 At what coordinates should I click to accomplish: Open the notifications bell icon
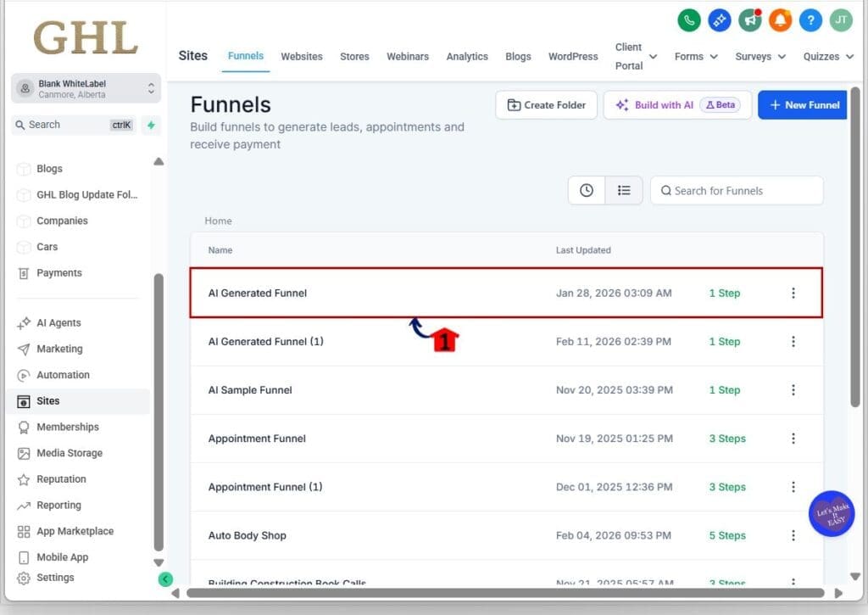pos(780,20)
